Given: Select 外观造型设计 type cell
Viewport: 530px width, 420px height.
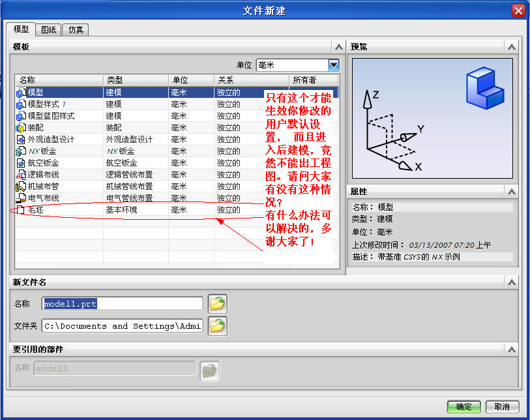Looking at the screenshot, I should pyautogui.click(x=136, y=140).
